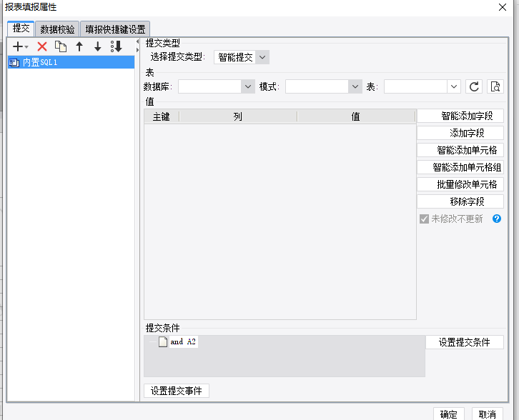Screen dimensions: 519x420
Task: Toggle the 未修改不更新 checkbox
Action: coord(424,219)
